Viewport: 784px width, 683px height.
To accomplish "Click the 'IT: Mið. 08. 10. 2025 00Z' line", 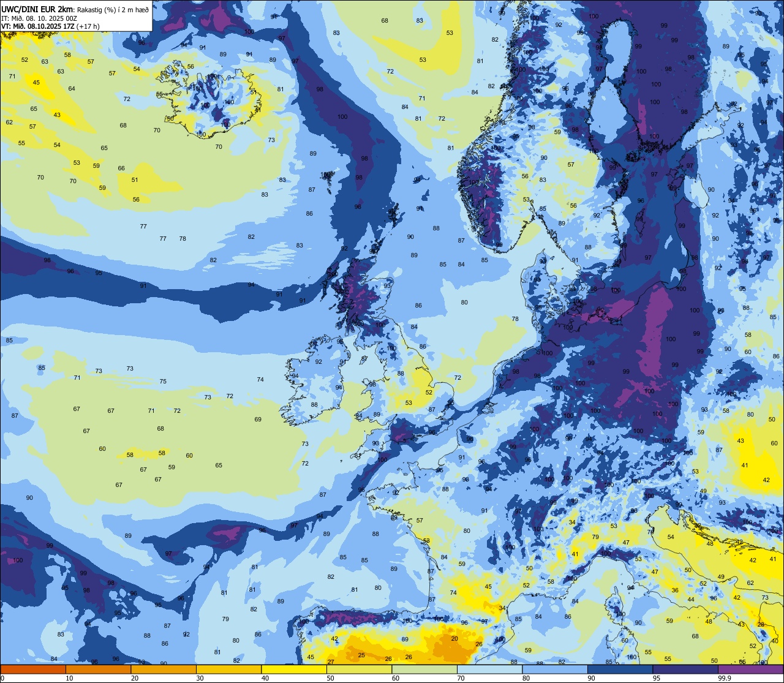I will point(39,18).
